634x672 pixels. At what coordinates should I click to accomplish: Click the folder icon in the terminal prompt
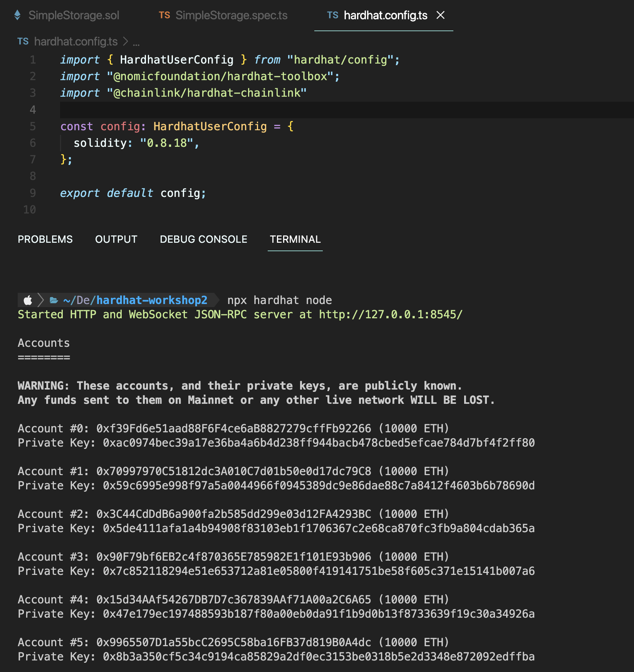pos(54,300)
